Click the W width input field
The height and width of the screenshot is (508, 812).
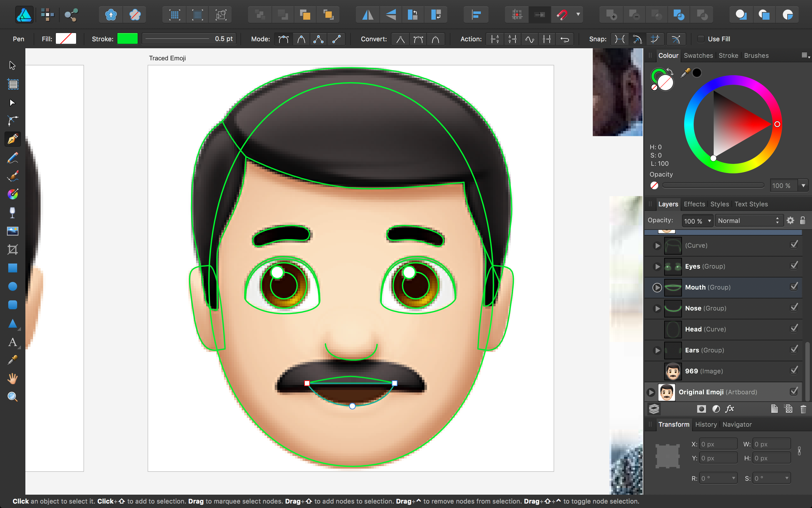coord(771,444)
